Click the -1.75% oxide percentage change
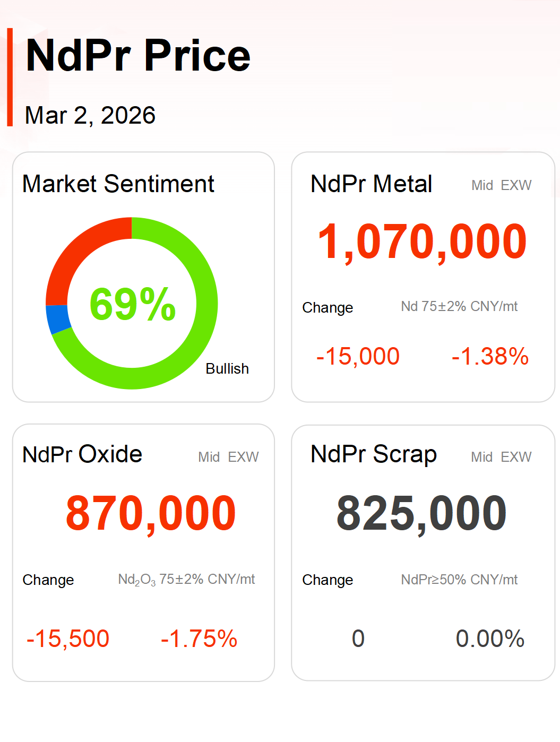The image size is (560, 742). (x=199, y=639)
